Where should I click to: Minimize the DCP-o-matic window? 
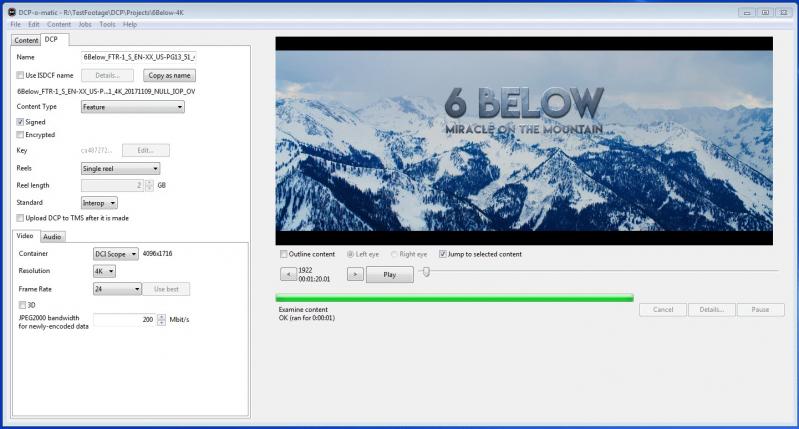pos(747,13)
